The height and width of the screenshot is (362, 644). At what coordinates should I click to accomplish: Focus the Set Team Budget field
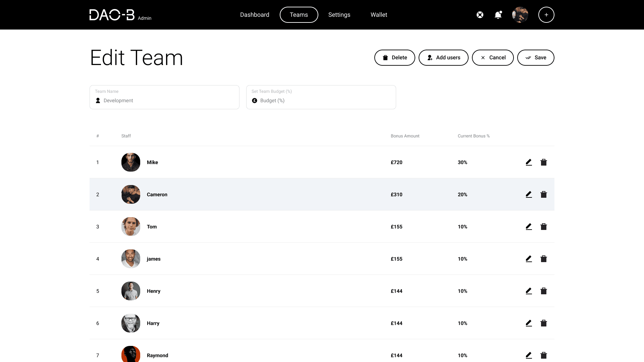point(321,97)
